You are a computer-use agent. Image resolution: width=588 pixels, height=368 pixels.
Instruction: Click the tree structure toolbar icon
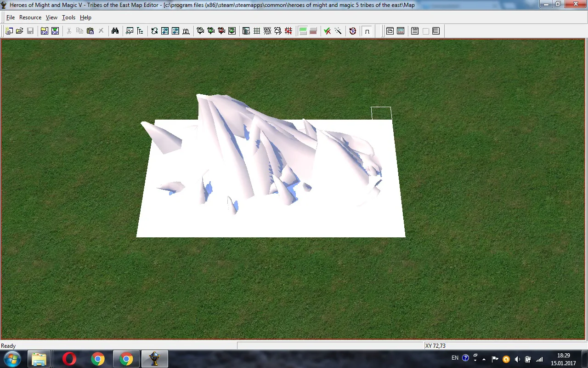pyautogui.click(x=140, y=31)
